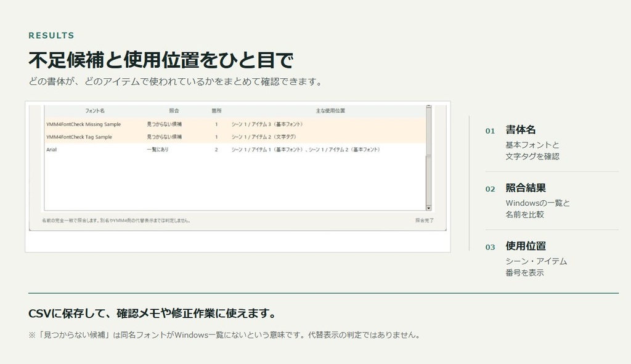Select the Arial font name cell
Screen dimensions: 631x364
click(52, 150)
